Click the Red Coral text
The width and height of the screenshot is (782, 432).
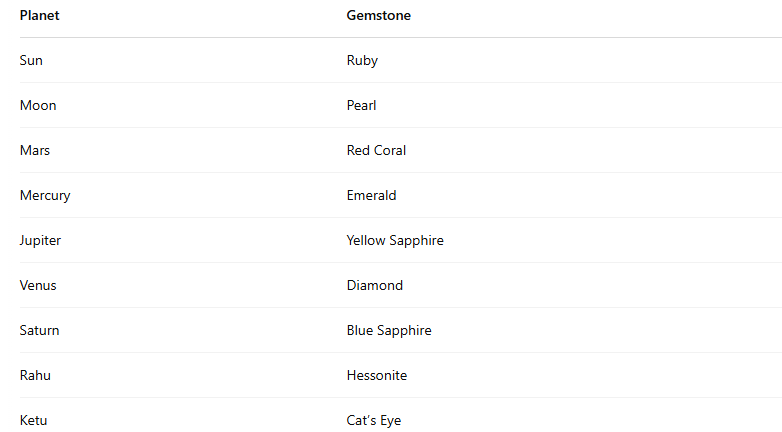(x=376, y=151)
